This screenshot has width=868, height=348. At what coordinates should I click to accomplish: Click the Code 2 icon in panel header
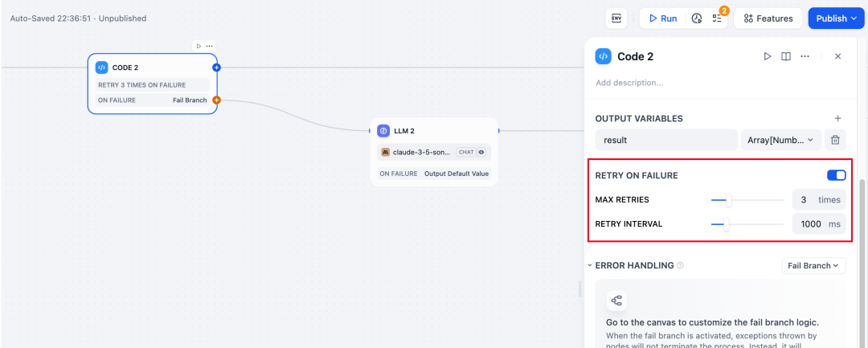(604, 56)
